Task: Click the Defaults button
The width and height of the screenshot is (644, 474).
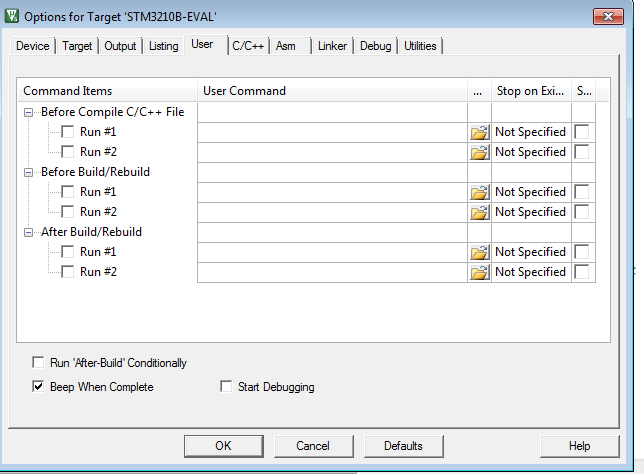Action: click(403, 446)
